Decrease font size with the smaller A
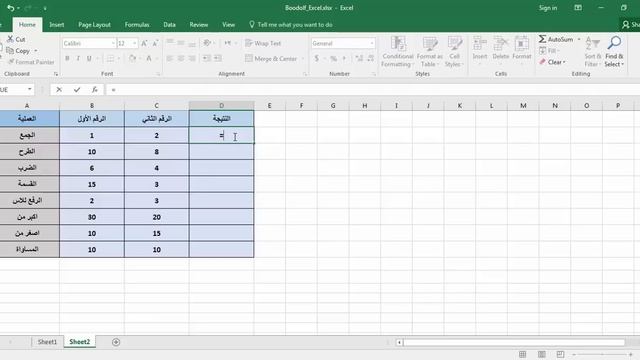Viewport: 640px width, 360px height. point(155,43)
